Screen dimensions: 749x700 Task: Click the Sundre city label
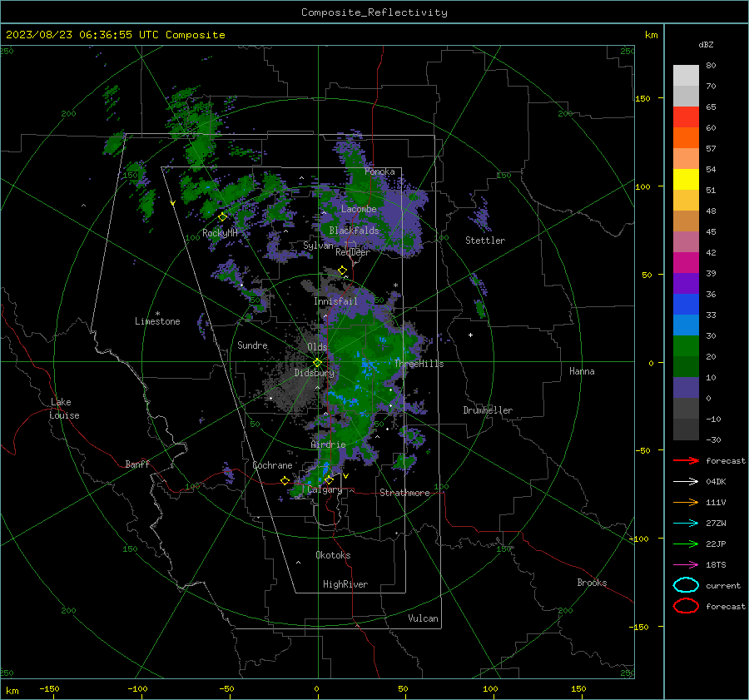(252, 345)
